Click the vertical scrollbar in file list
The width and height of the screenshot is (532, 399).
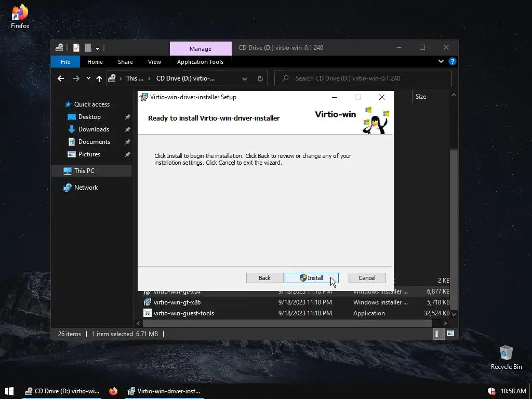454,229
